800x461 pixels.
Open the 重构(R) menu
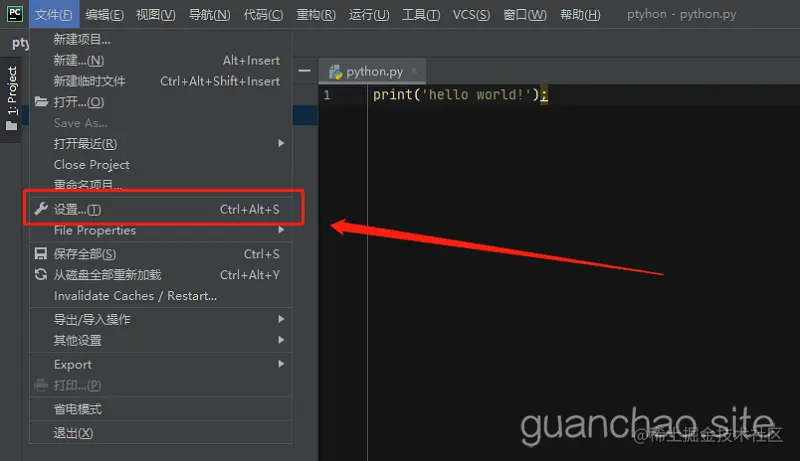pyautogui.click(x=316, y=14)
